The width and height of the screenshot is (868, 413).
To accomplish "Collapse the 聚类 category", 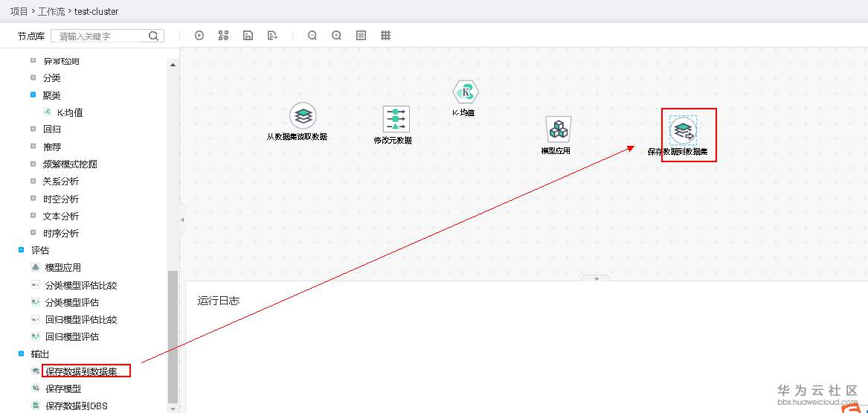I will point(33,95).
